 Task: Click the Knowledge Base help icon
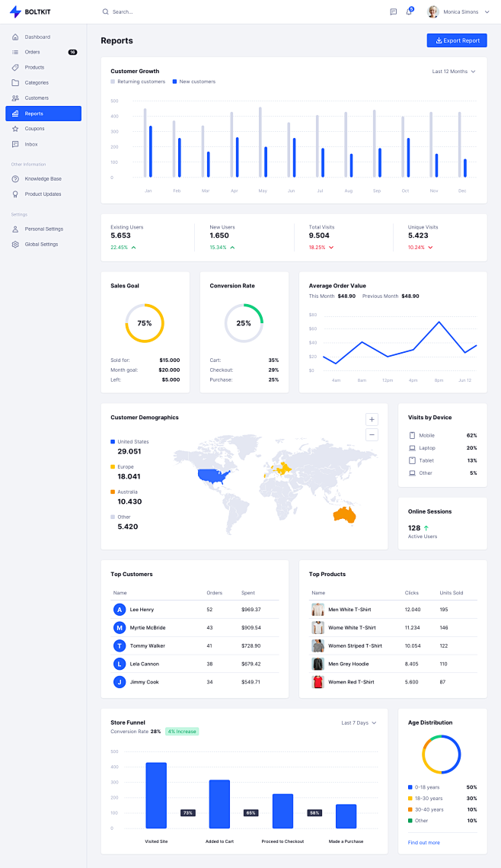pyautogui.click(x=15, y=179)
